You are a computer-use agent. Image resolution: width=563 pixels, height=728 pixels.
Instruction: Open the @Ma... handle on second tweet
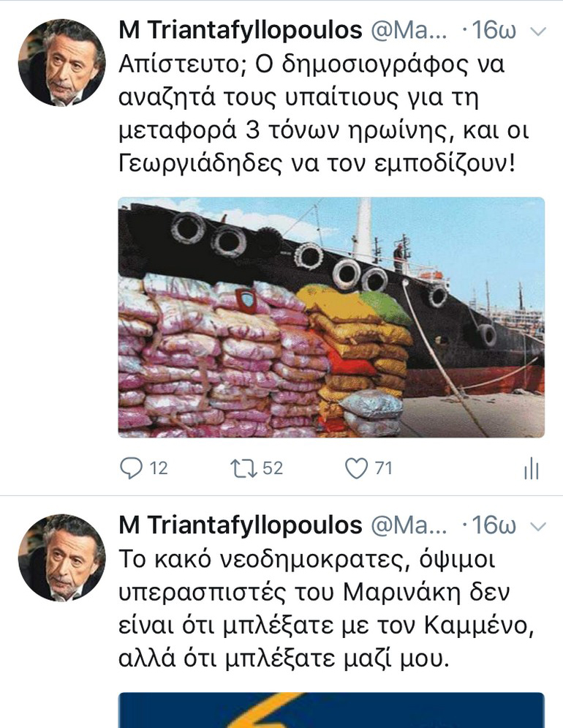point(409,526)
